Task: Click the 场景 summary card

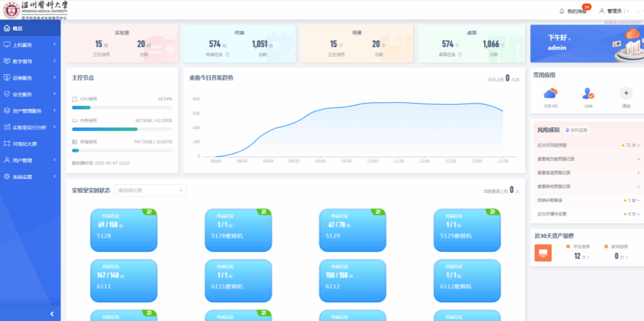Action: [356, 44]
